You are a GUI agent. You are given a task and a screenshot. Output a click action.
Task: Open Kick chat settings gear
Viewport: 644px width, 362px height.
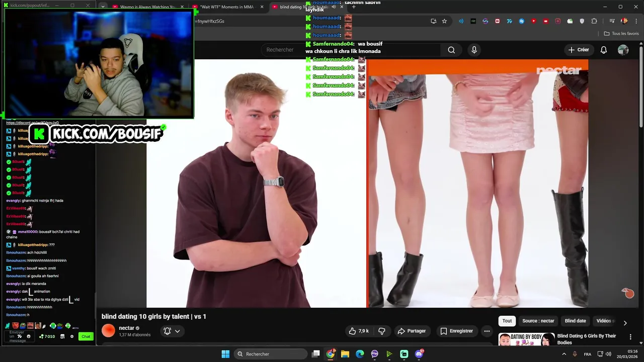click(72, 336)
